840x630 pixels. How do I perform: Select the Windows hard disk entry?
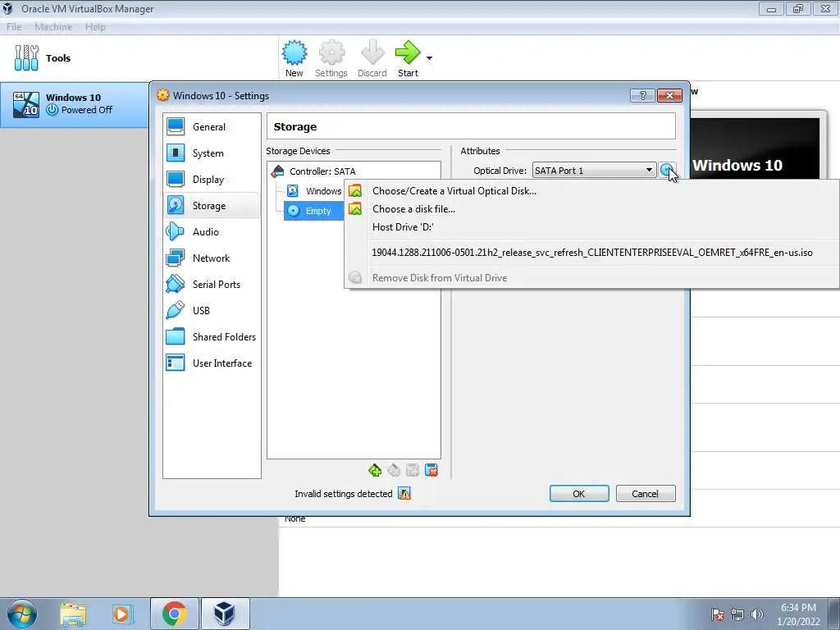pyautogui.click(x=315, y=190)
